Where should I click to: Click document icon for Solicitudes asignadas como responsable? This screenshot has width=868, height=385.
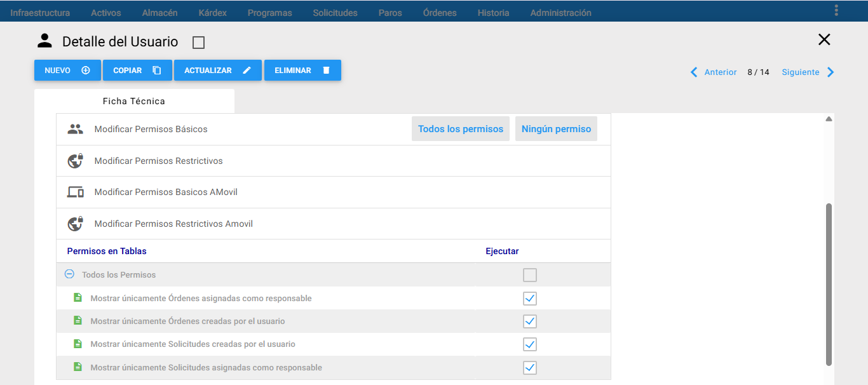[x=78, y=367]
